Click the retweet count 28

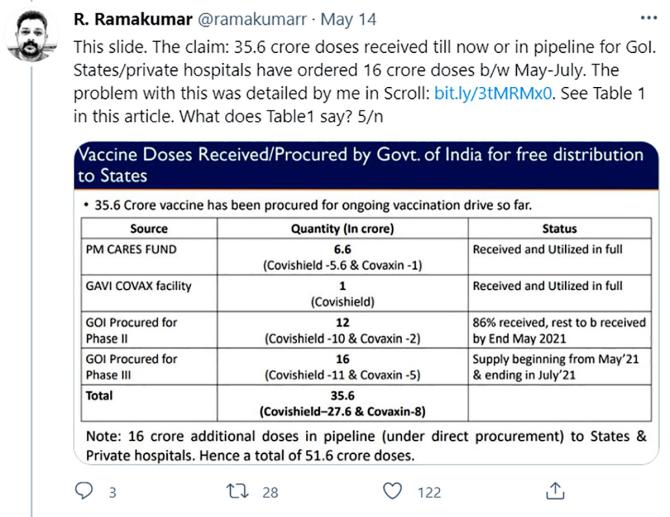click(270, 493)
